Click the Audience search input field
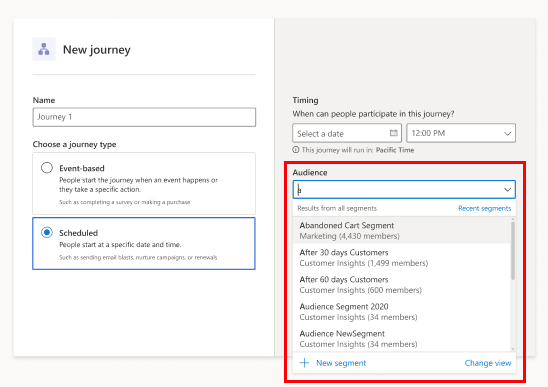This screenshot has height=387, width=548. (404, 189)
